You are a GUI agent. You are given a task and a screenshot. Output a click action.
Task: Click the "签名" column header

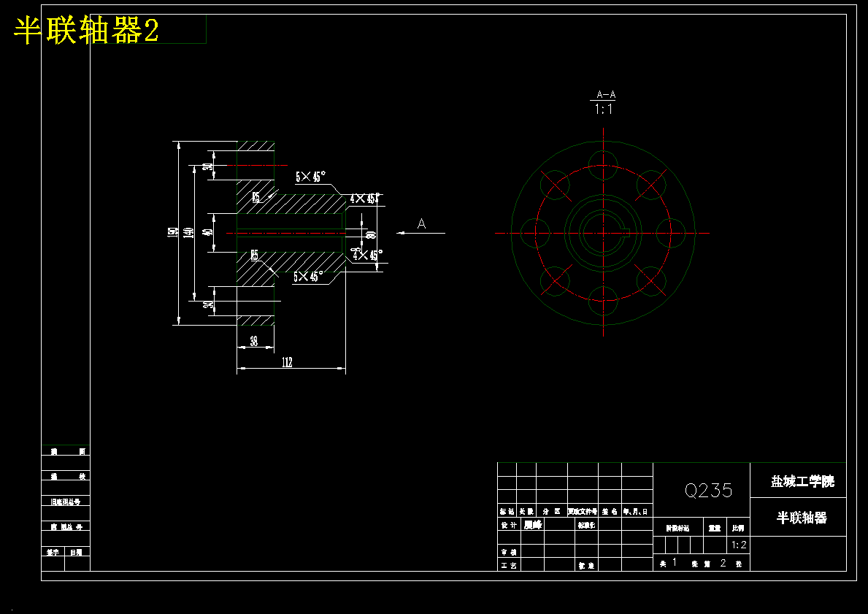click(x=610, y=512)
